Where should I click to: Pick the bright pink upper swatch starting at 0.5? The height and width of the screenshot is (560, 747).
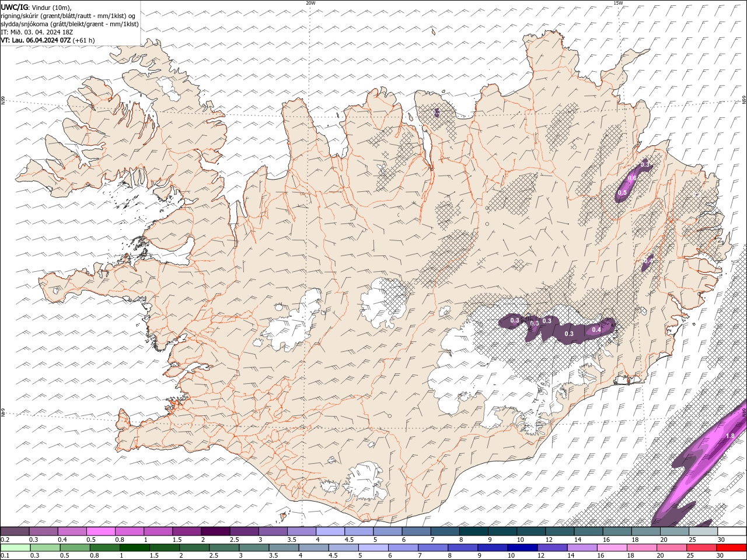(x=100, y=531)
